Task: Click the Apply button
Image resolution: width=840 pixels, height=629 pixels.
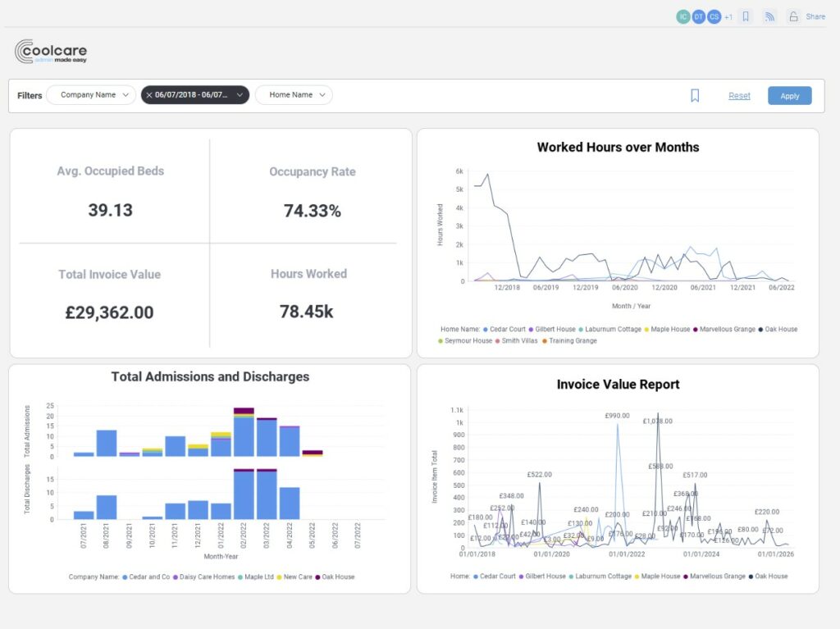Action: pyautogui.click(x=790, y=96)
